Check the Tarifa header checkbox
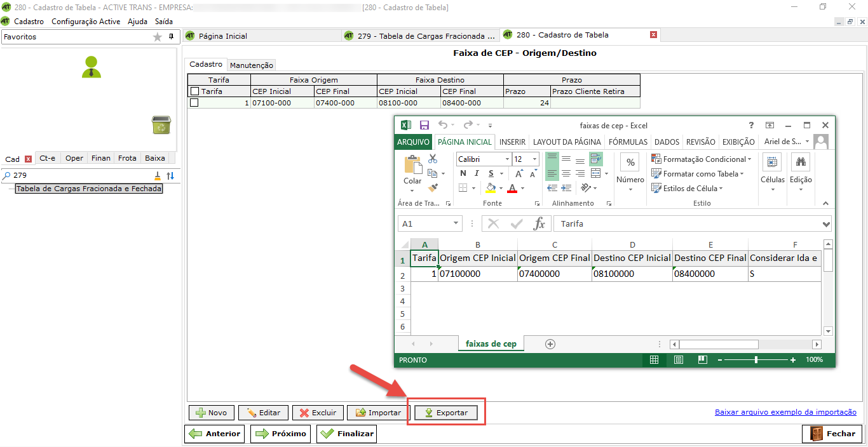The image size is (868, 447). click(194, 91)
